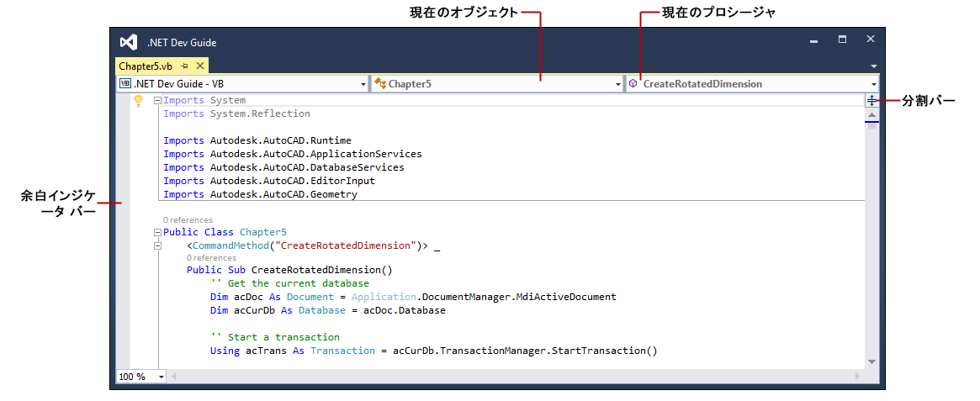The height and width of the screenshot is (401, 980).
Task: Click '0 references' above Public Sub
Action: point(211,257)
